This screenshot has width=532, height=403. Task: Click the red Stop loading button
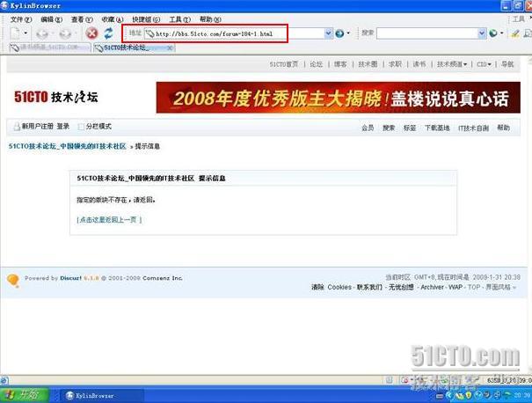(91, 33)
